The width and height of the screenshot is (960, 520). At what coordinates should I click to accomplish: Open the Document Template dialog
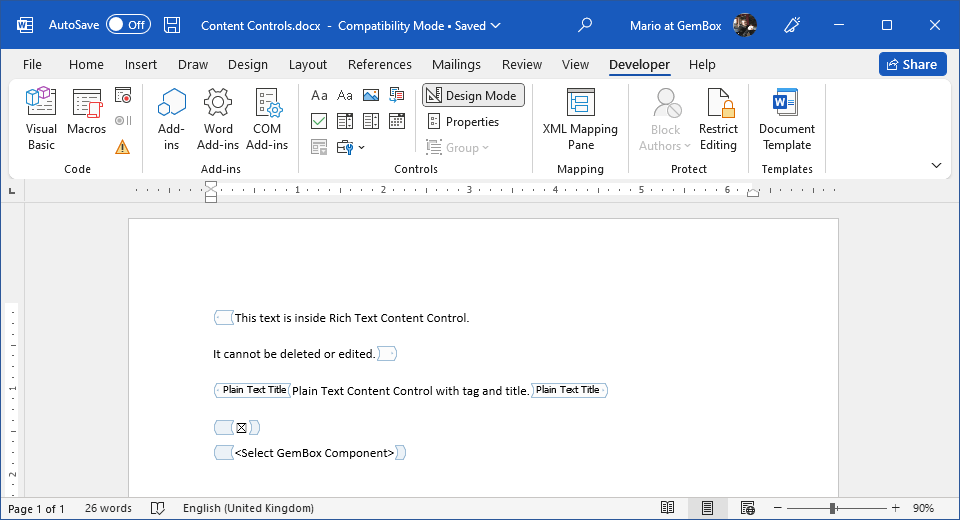pos(786,119)
